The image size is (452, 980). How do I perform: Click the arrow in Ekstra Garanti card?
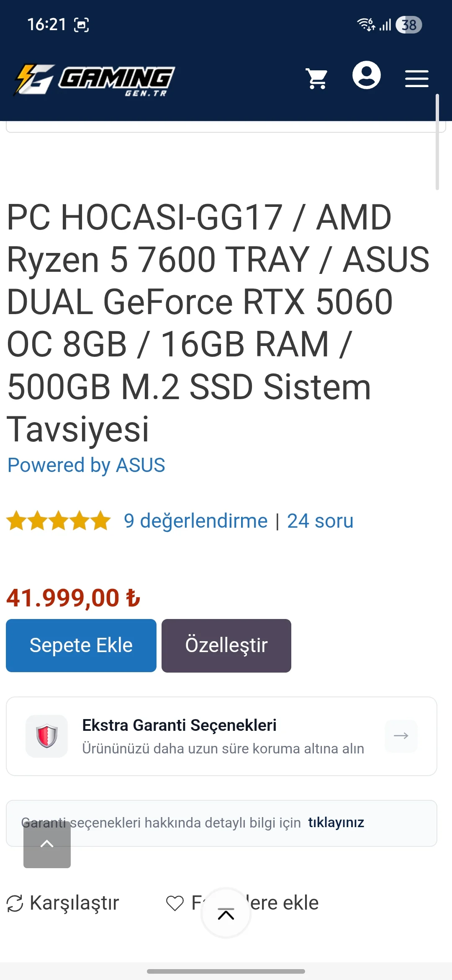point(401,736)
